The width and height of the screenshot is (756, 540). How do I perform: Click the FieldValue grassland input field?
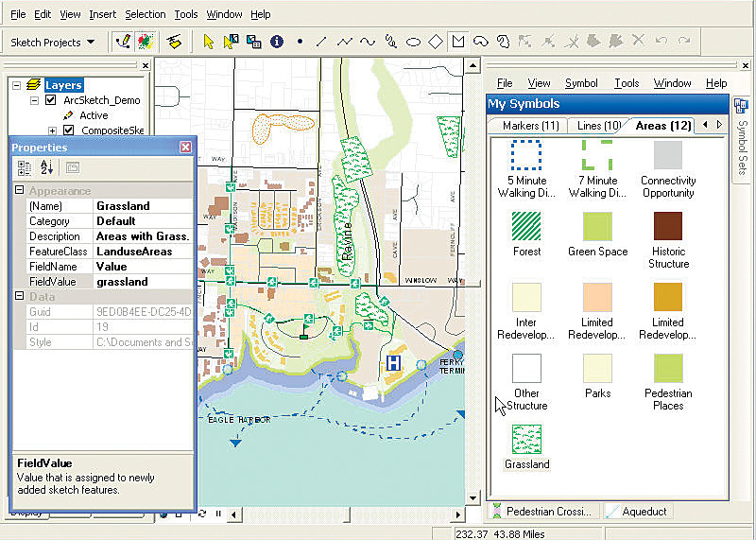pos(144,282)
